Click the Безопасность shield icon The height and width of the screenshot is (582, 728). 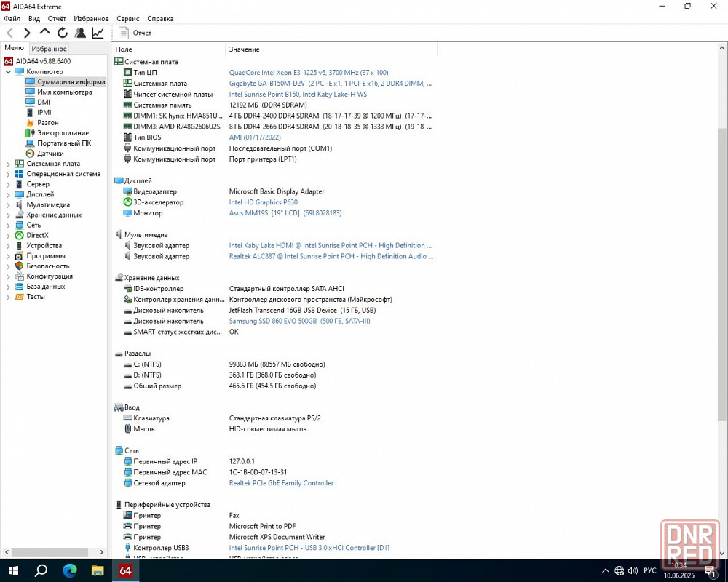click(x=19, y=266)
